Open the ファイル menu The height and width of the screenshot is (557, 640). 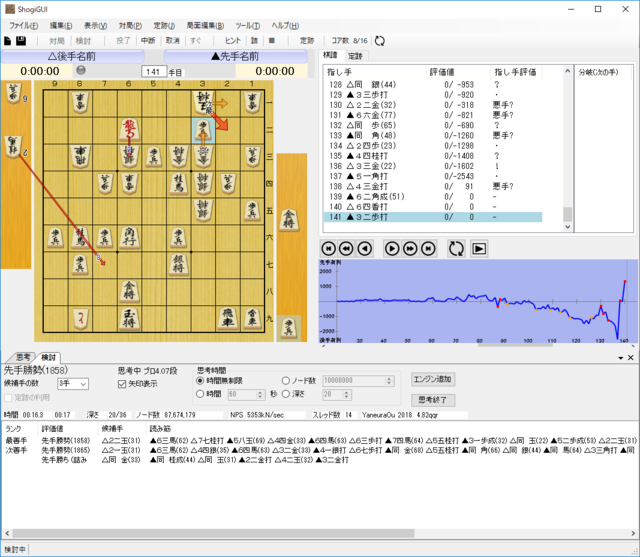pos(23,26)
